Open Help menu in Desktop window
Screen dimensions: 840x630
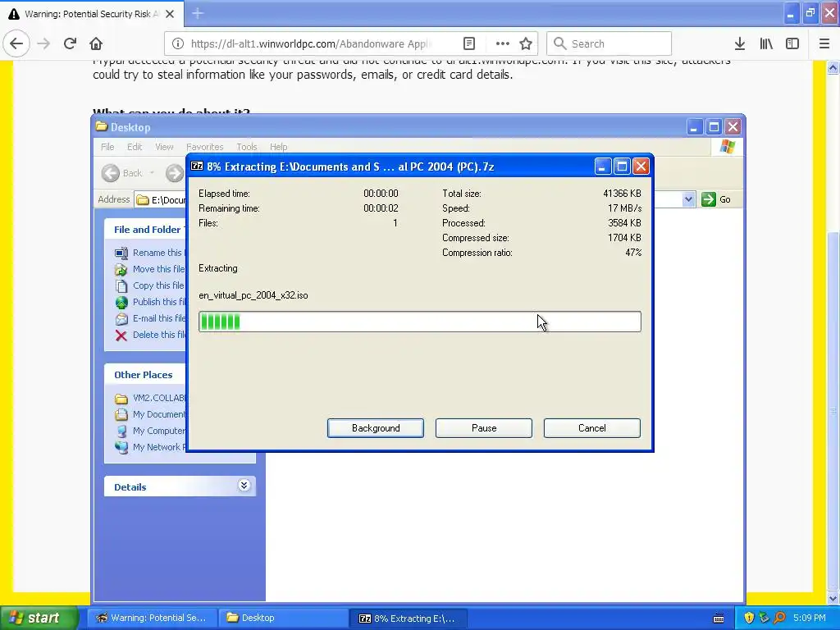click(x=278, y=147)
